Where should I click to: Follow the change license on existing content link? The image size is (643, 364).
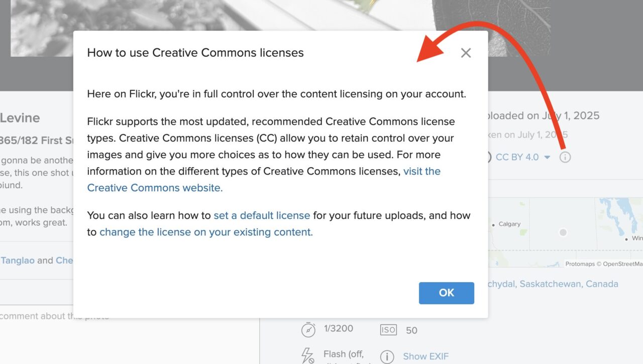pos(206,232)
